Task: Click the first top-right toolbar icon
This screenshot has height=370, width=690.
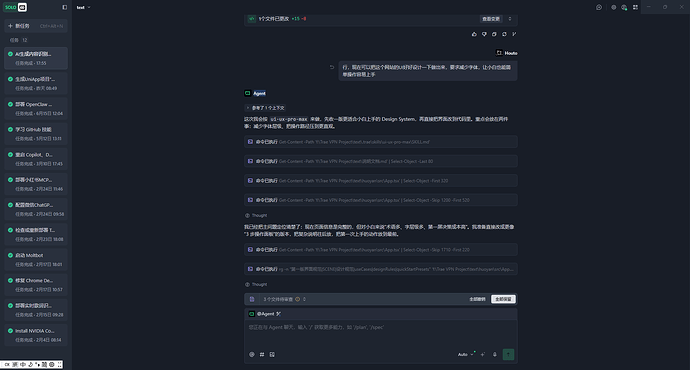Action: coord(599,7)
